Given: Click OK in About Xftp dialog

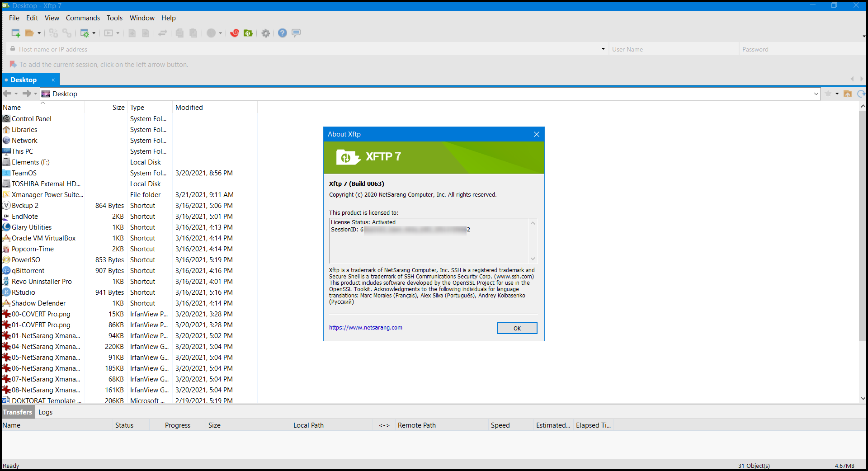Looking at the screenshot, I should [517, 328].
